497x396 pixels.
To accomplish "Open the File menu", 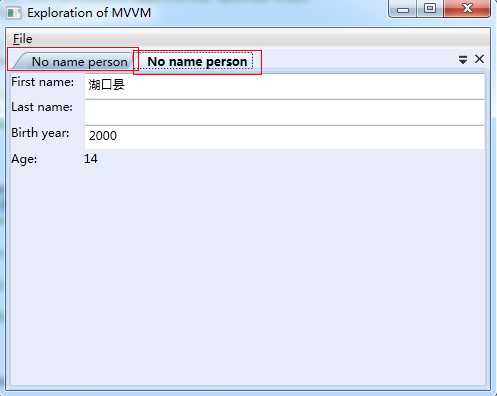I will click(x=23, y=39).
